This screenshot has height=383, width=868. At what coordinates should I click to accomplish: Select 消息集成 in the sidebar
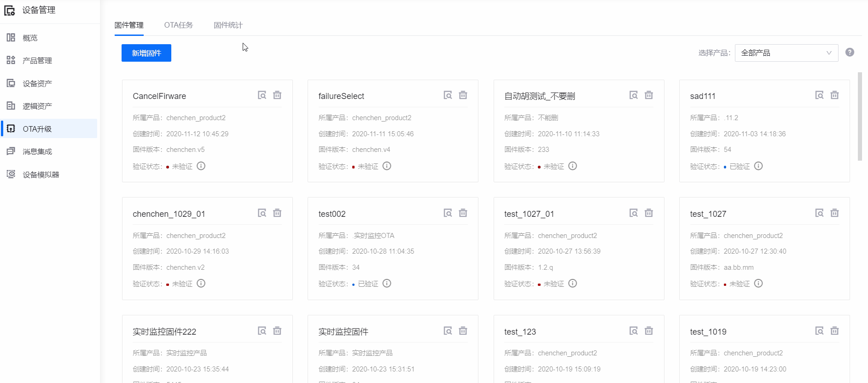point(37,151)
